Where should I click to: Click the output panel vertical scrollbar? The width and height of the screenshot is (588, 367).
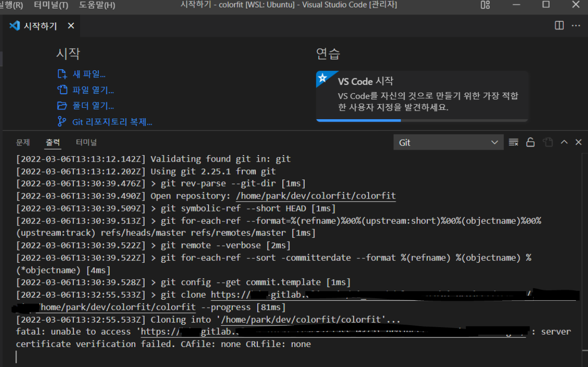coord(585,259)
